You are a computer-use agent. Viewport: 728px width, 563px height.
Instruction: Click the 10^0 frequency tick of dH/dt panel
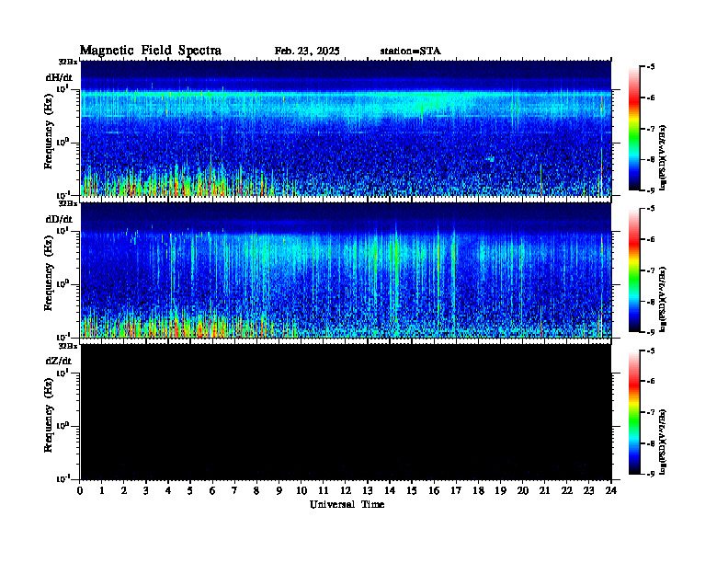point(63,143)
